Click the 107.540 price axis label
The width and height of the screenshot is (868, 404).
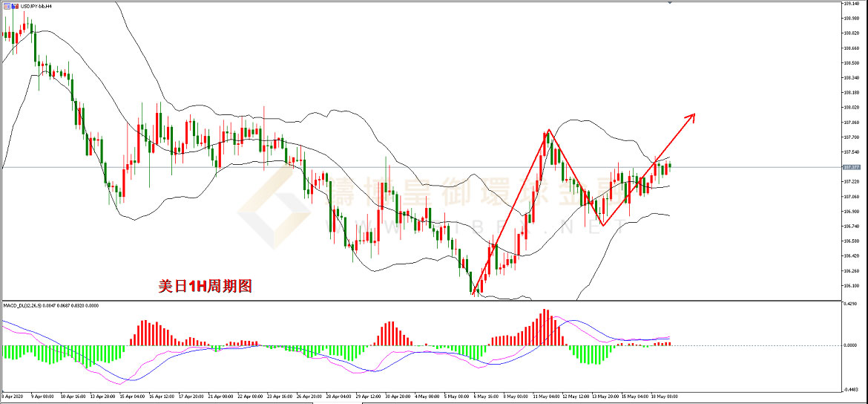tap(851, 152)
